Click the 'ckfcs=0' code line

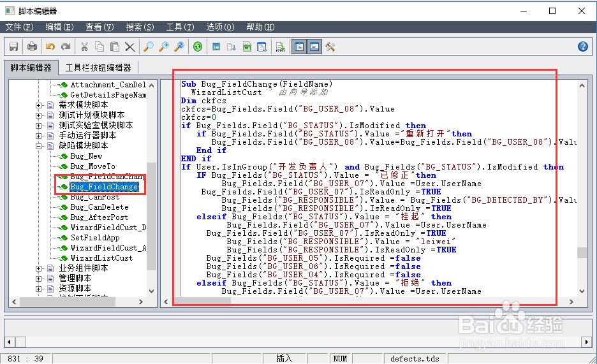pyautogui.click(x=198, y=117)
